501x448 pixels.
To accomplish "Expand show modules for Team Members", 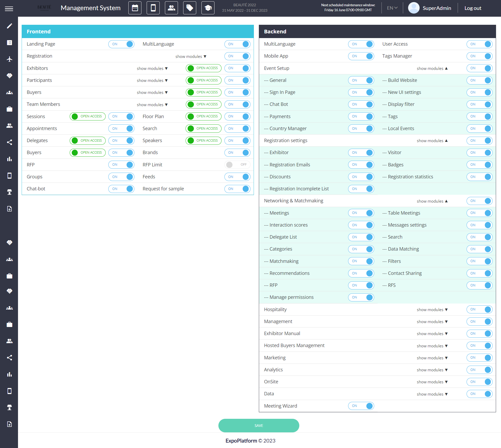I will tap(152, 105).
